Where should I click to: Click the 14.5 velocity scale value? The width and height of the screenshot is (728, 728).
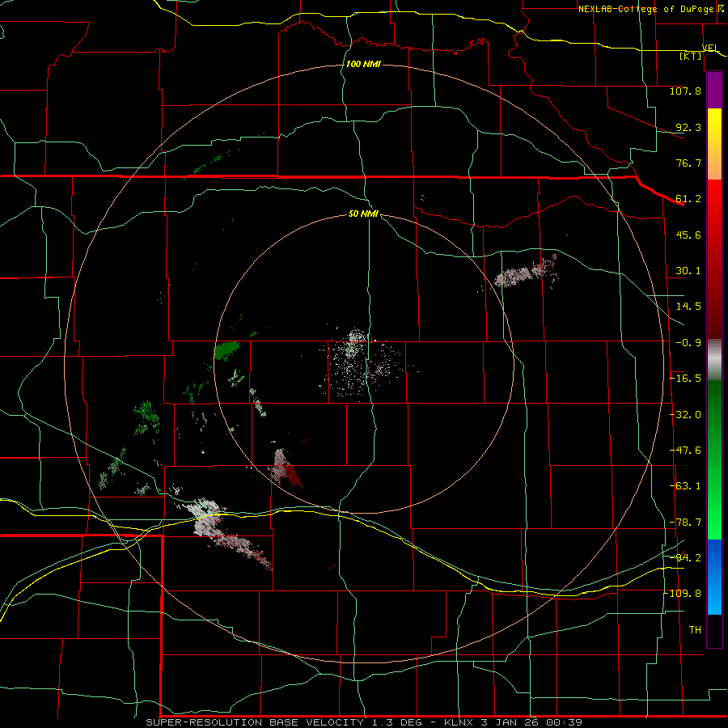coord(688,307)
